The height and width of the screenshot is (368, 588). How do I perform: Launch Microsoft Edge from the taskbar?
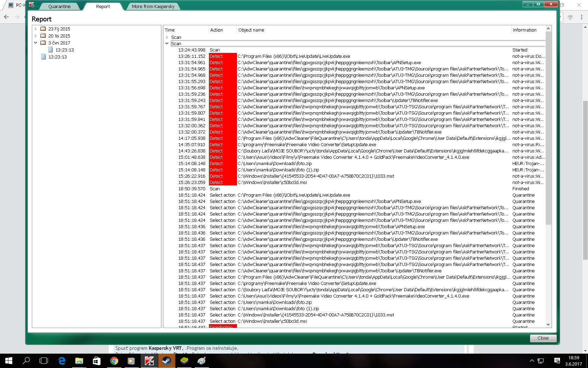[x=62, y=361]
